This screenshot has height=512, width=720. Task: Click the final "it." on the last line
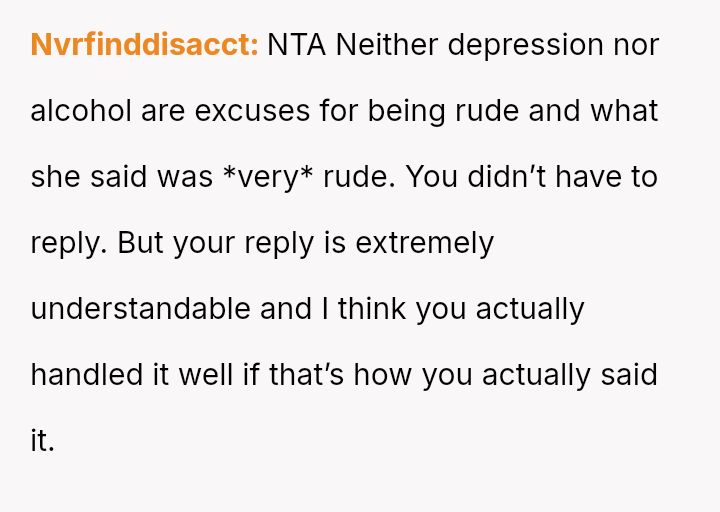(x=42, y=441)
